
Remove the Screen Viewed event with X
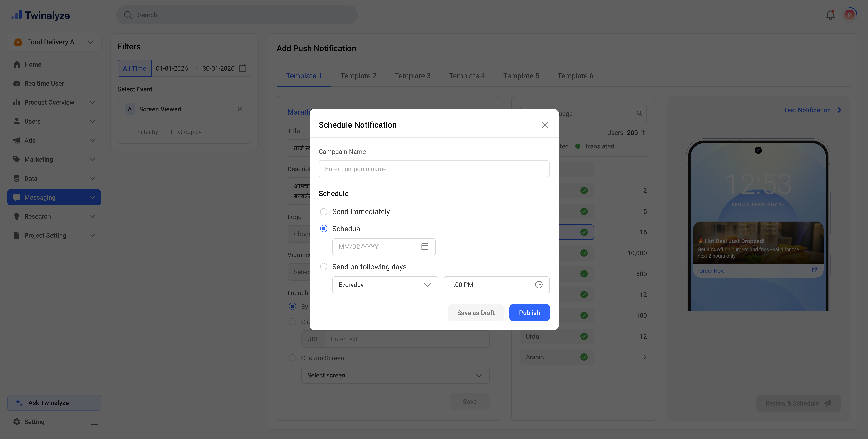240,109
